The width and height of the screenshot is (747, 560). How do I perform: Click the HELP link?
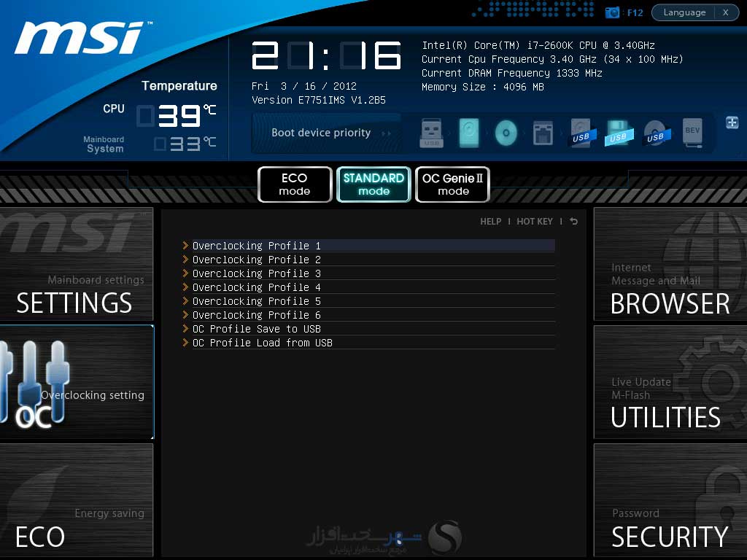pyautogui.click(x=491, y=222)
